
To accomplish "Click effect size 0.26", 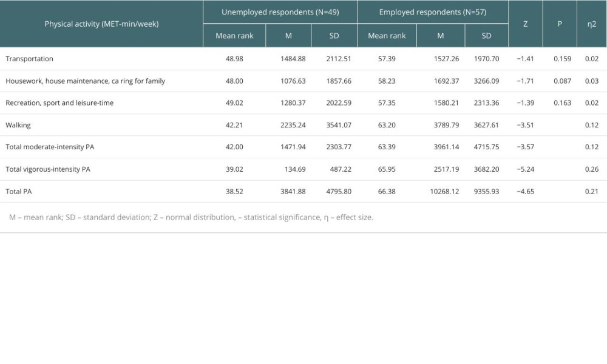I will click(x=592, y=169).
